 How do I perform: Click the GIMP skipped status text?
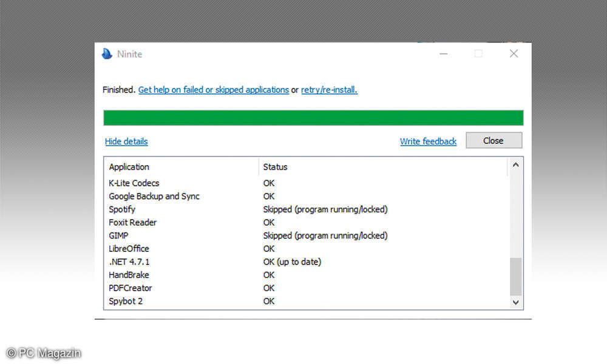coord(325,235)
